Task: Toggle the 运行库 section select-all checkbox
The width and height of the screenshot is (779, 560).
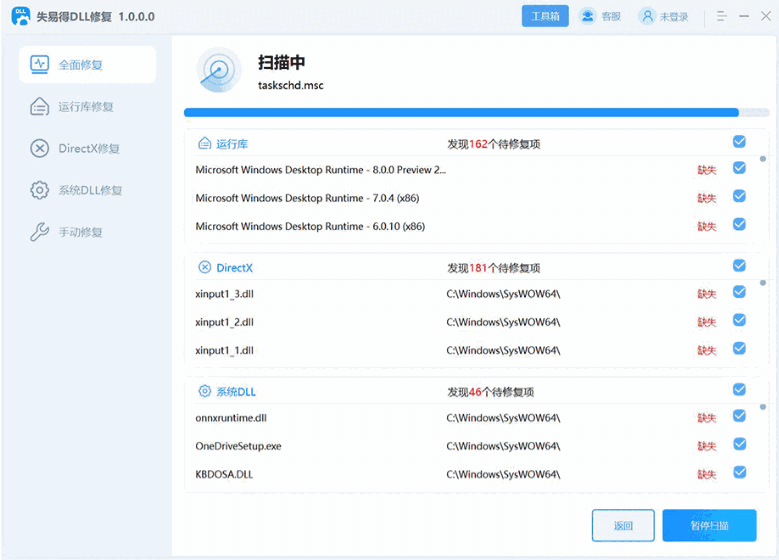Action: [739, 142]
